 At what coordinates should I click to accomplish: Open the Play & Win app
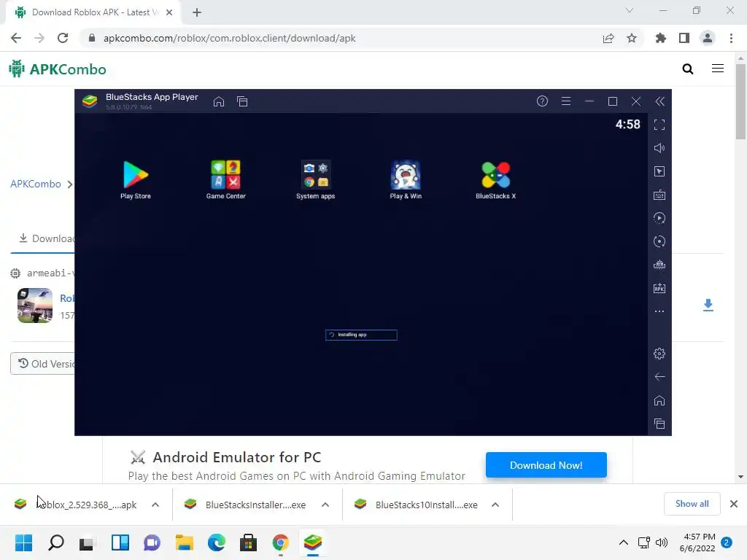pyautogui.click(x=406, y=179)
